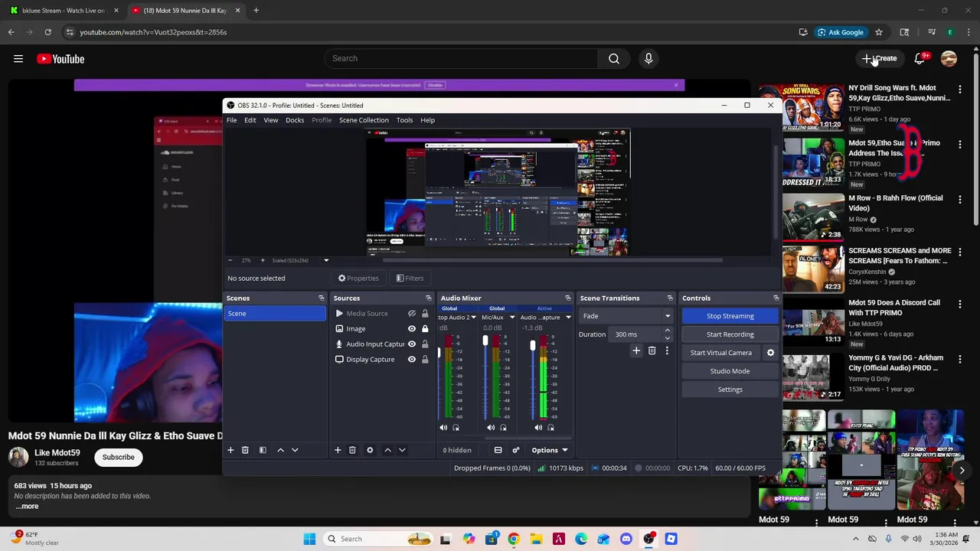Toggle audio mixer layout icon beside hidden count
This screenshot has height=551, width=980.
pos(498,450)
